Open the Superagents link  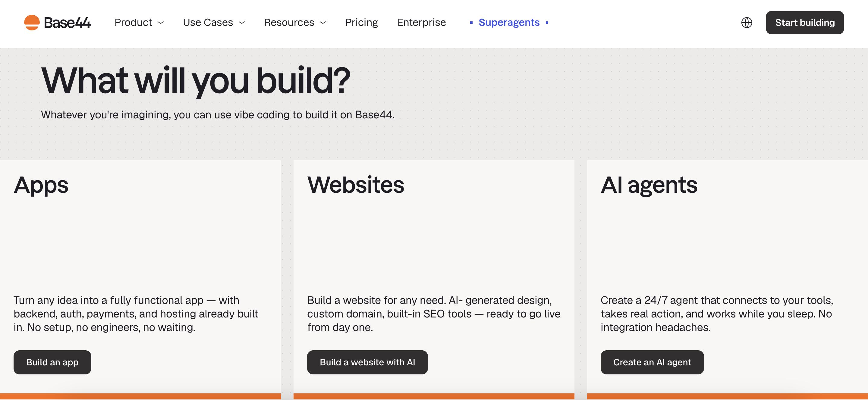click(x=509, y=23)
